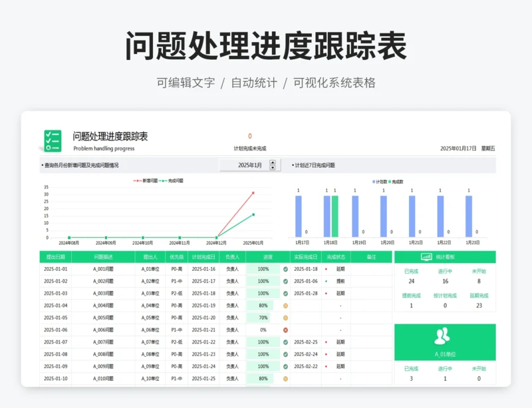Click the 未开始 count 8 in dashboard

[479, 282]
